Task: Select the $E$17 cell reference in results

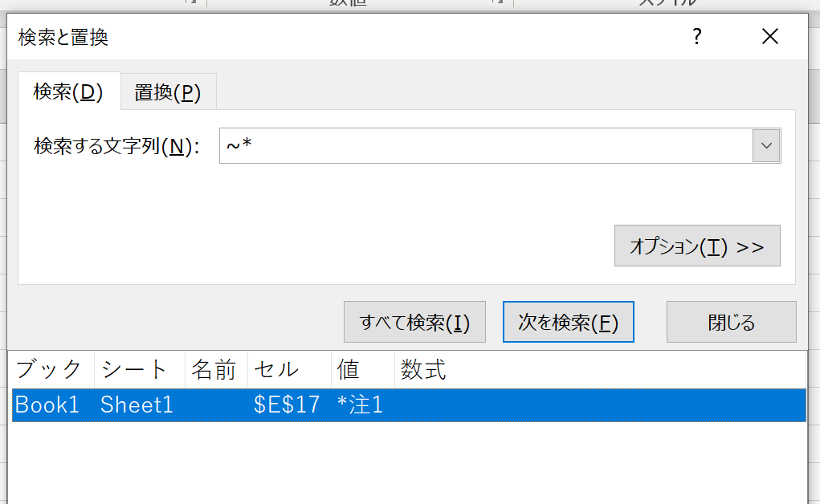Action: pos(287,405)
